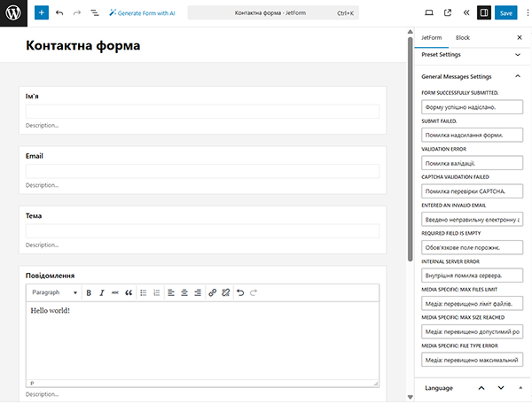532x404 pixels.
Task: Switch to the JetForm tab
Action: [x=432, y=37]
